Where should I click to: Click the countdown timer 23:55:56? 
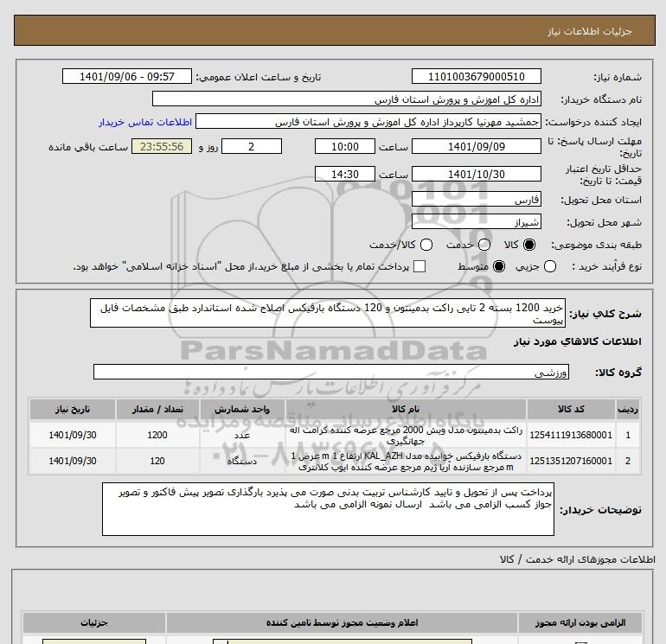[x=162, y=146]
